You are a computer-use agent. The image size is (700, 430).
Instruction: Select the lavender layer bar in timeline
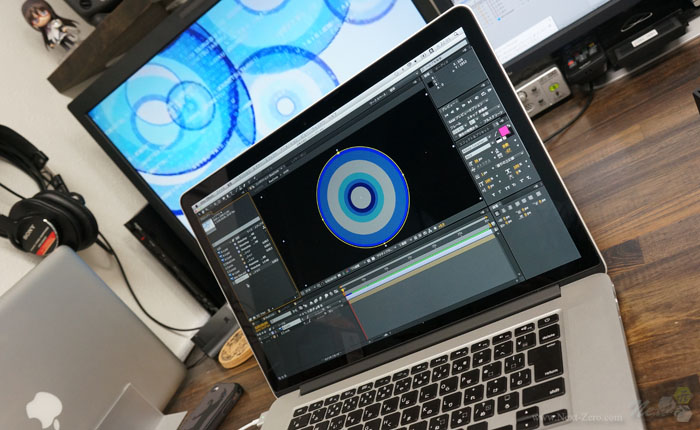420,263
